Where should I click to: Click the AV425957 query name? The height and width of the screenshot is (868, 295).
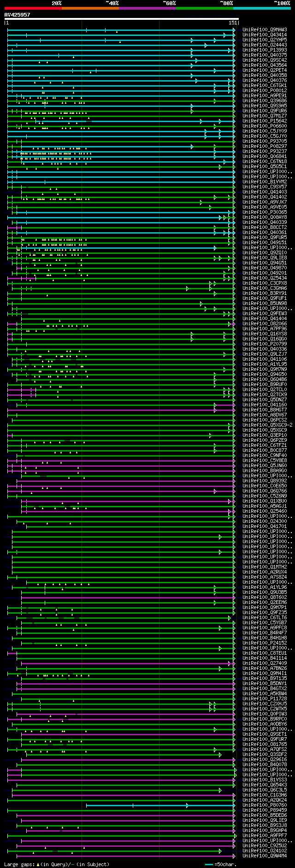click(18, 15)
